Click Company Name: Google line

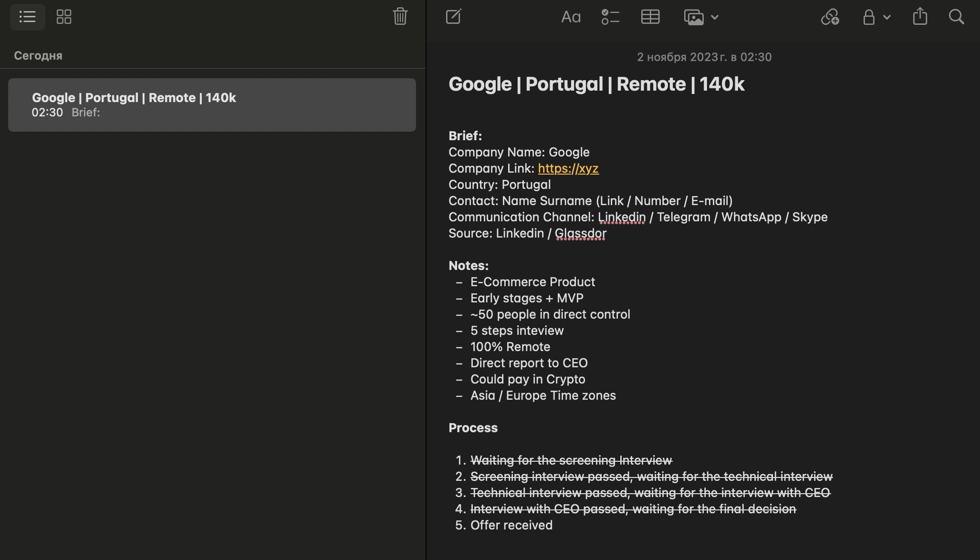click(519, 152)
